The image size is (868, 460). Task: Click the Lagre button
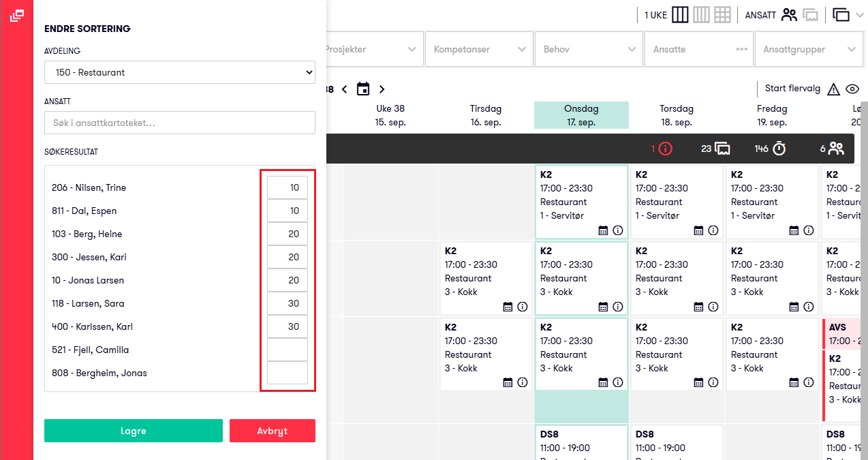(134, 431)
